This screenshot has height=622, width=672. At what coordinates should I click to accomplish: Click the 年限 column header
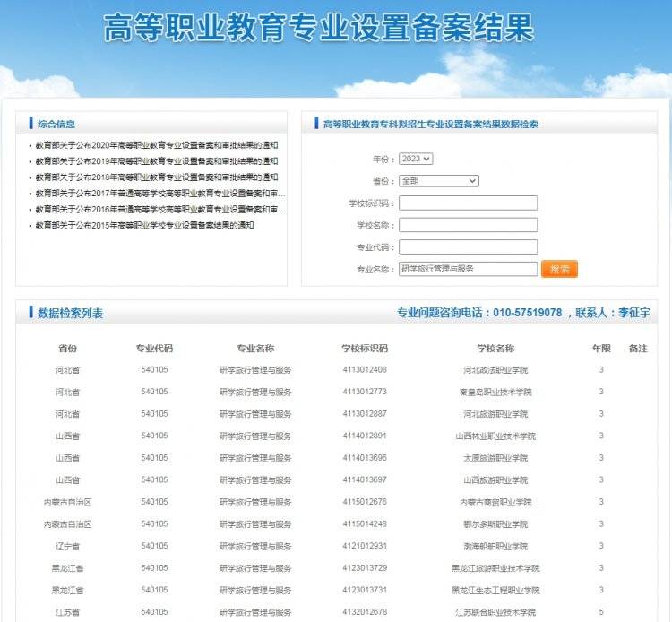click(x=601, y=349)
